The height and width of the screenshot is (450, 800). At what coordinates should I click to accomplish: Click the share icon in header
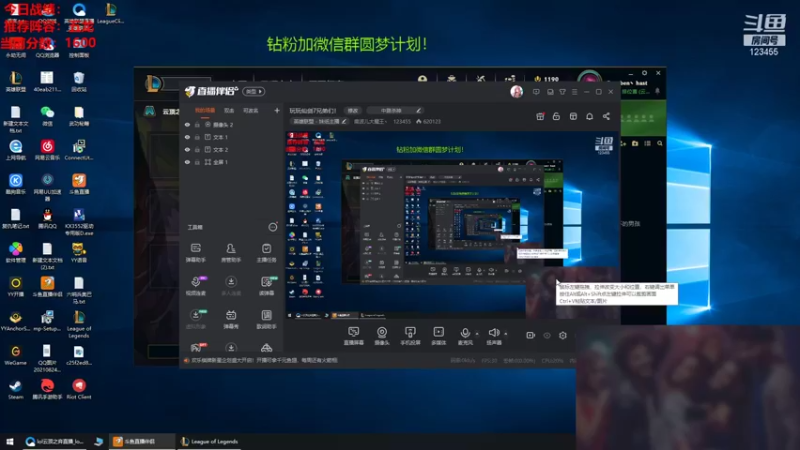point(606,116)
